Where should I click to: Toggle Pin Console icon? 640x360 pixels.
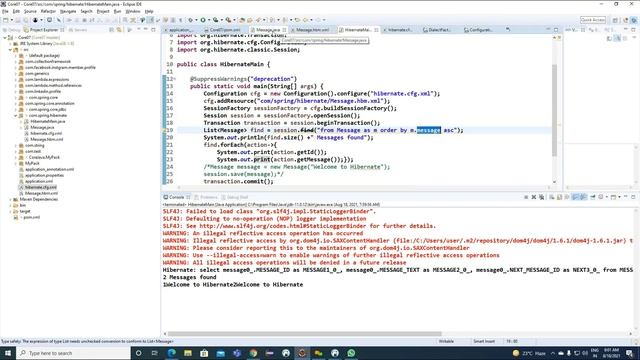(x=593, y=197)
